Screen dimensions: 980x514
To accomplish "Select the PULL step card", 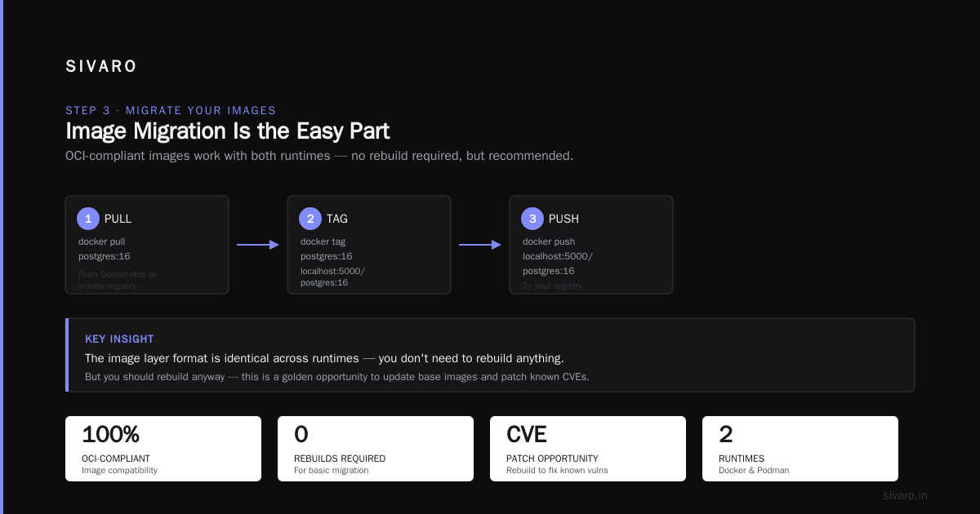I will (x=147, y=245).
